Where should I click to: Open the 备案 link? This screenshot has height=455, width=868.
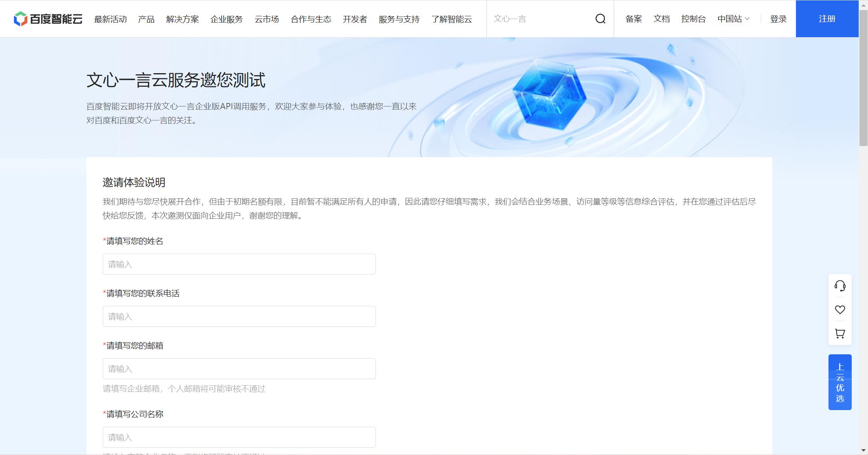[x=634, y=19]
